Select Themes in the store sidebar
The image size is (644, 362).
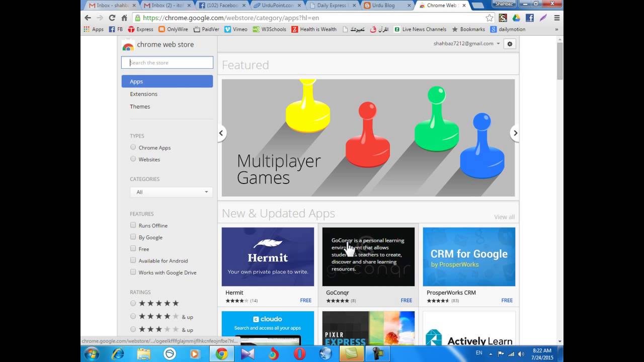coord(140,107)
